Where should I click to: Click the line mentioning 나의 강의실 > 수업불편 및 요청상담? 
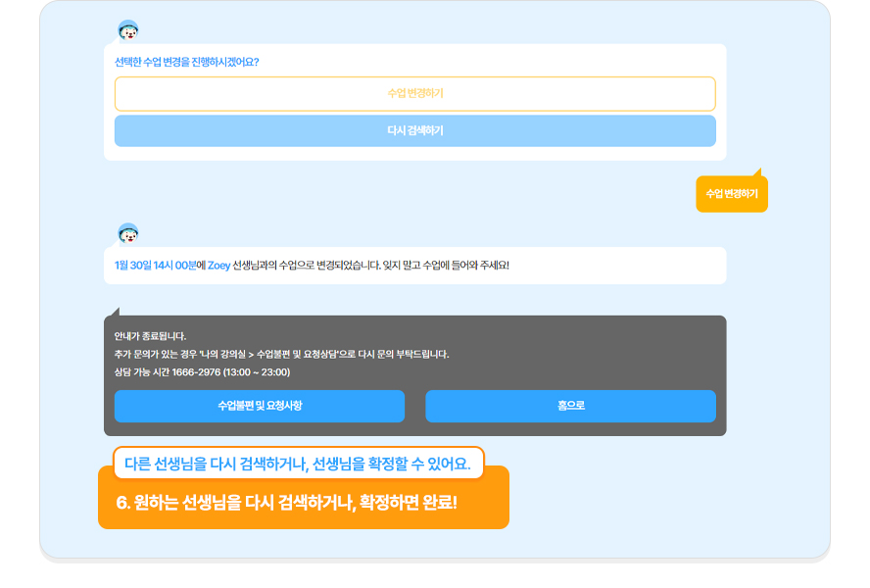point(282,354)
